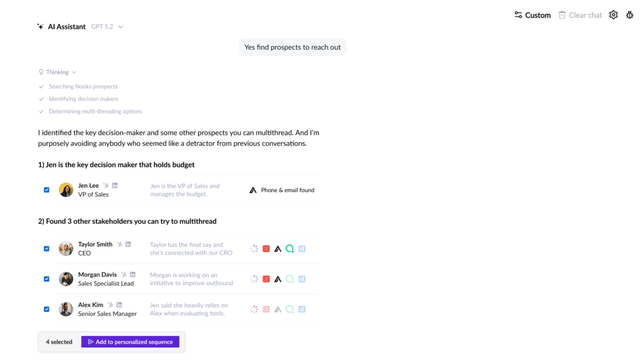Image resolution: width=644 pixels, height=362 pixels.
Task: Click Morgan Davis's profile photo
Action: [66, 279]
